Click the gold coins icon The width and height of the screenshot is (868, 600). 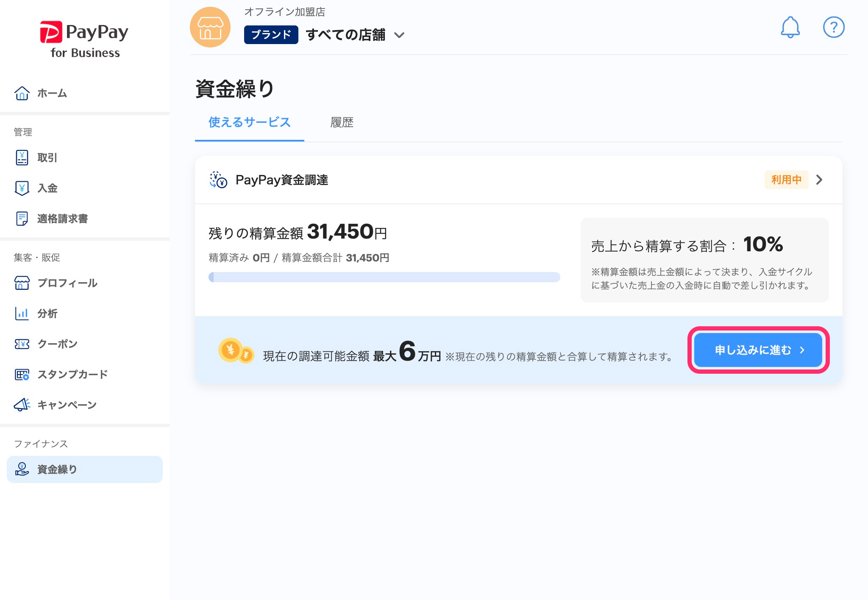[x=236, y=351]
